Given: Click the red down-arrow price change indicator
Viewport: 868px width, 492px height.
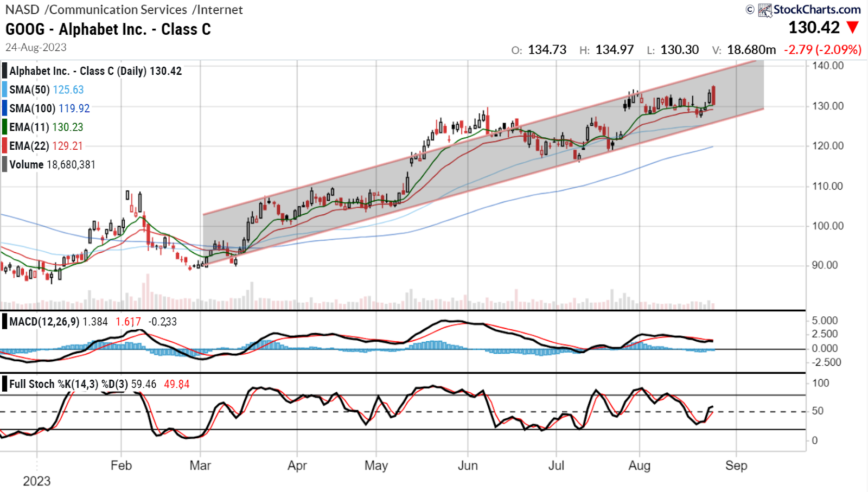Looking at the screenshot, I should (x=853, y=28).
